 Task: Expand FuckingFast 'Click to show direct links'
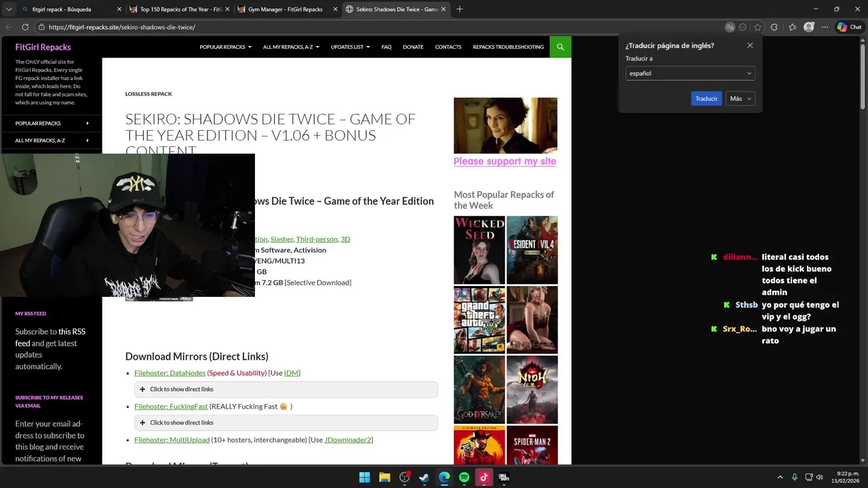pos(285,422)
